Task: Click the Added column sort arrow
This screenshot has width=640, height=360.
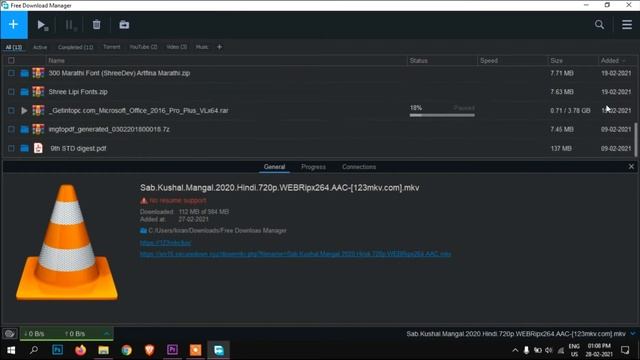Action: (x=624, y=61)
